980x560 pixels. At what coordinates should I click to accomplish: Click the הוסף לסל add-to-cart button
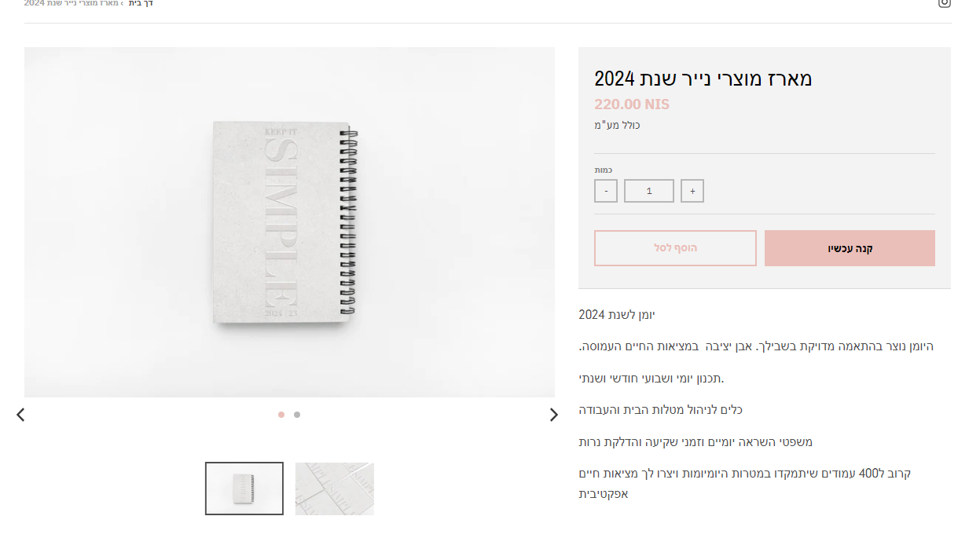675,248
